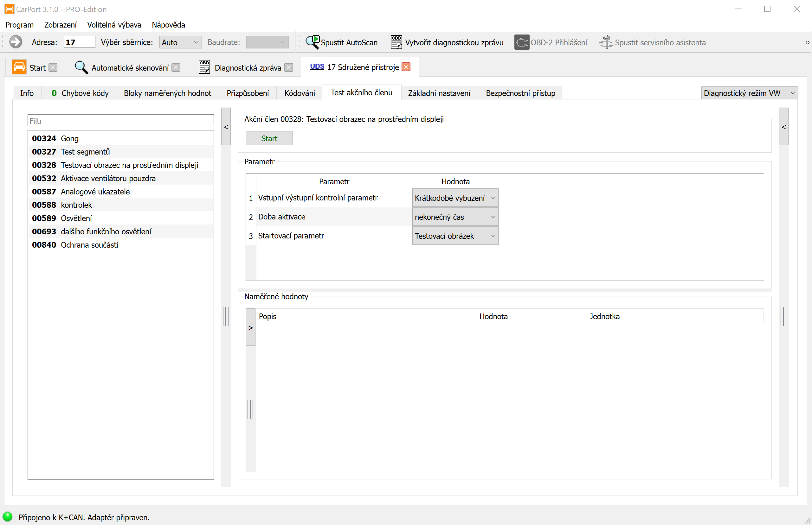Close the Diagnostická zpráva tab
This screenshot has height=525, width=812.
click(289, 67)
